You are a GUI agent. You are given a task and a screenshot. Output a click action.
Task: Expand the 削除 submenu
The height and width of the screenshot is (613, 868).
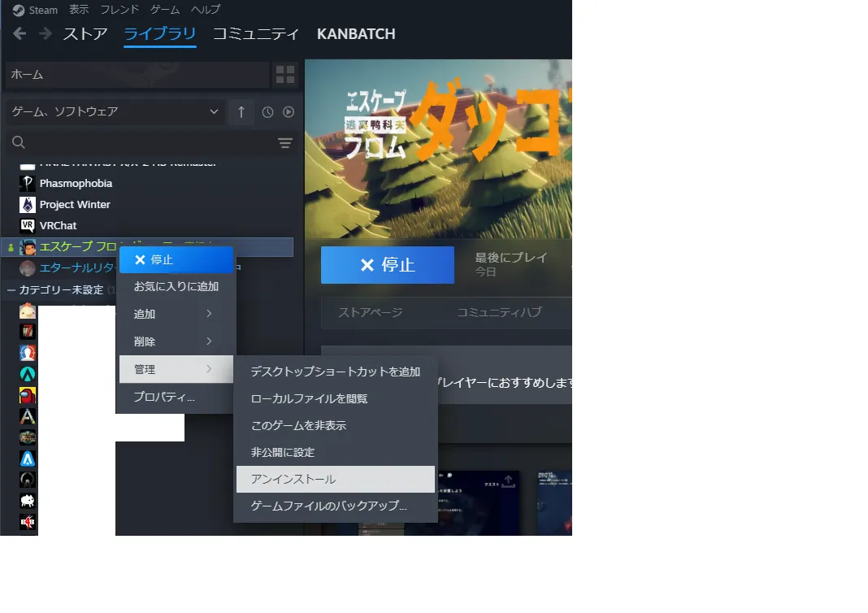click(x=175, y=341)
